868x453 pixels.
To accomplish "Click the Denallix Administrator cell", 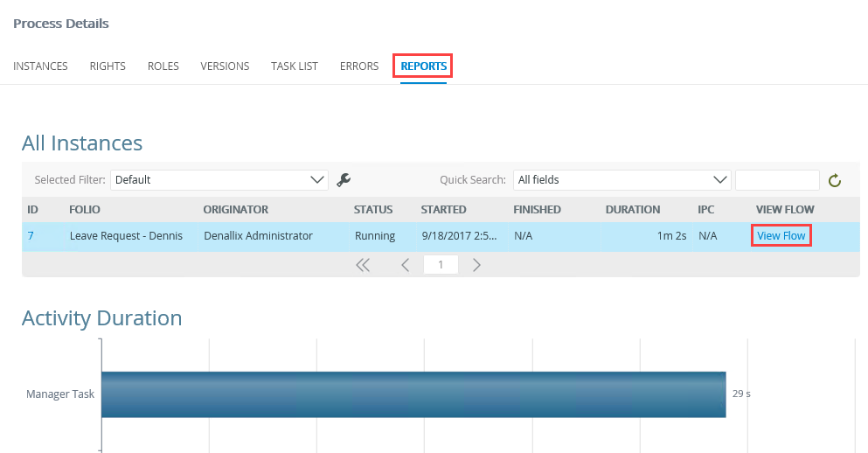I will pyautogui.click(x=258, y=236).
